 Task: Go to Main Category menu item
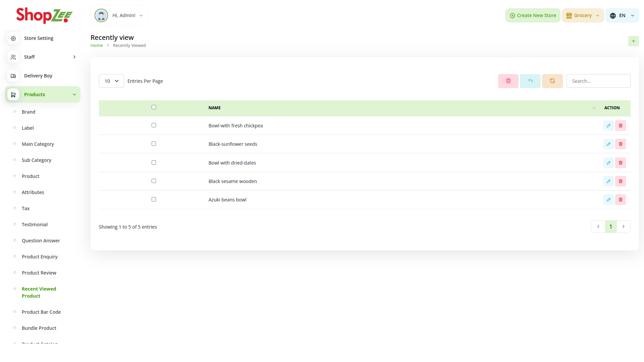(x=38, y=144)
